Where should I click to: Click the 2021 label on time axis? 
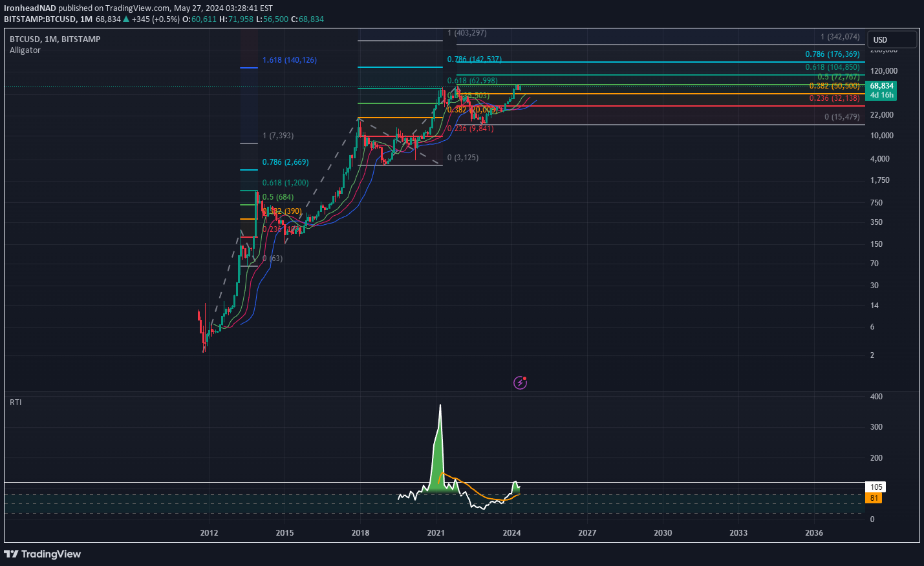coord(436,532)
